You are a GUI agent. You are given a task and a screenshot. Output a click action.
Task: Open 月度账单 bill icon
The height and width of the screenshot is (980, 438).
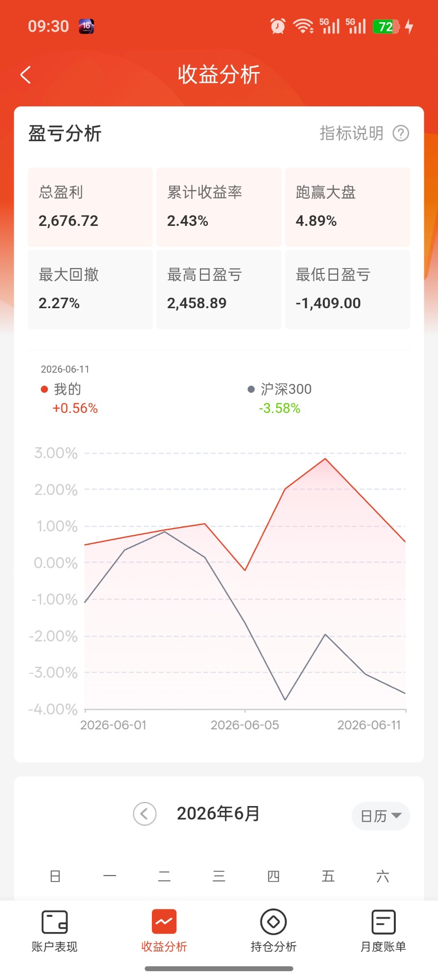click(383, 922)
